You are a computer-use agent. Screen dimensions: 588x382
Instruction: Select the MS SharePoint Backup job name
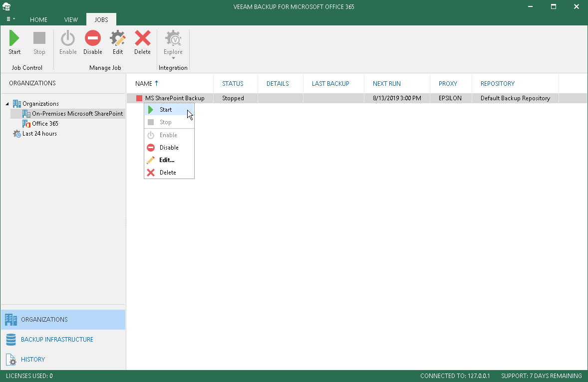click(x=175, y=98)
